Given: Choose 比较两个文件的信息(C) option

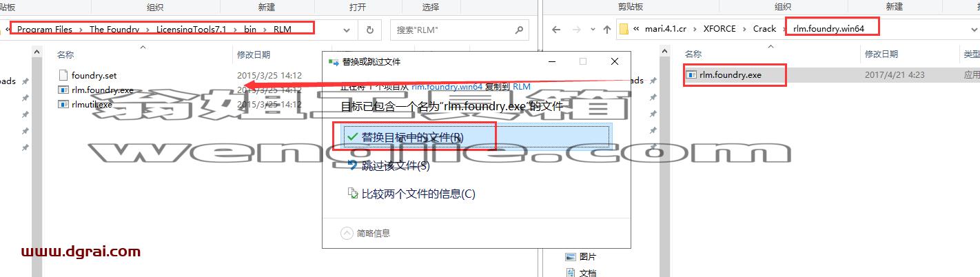Looking at the screenshot, I should coord(411,194).
